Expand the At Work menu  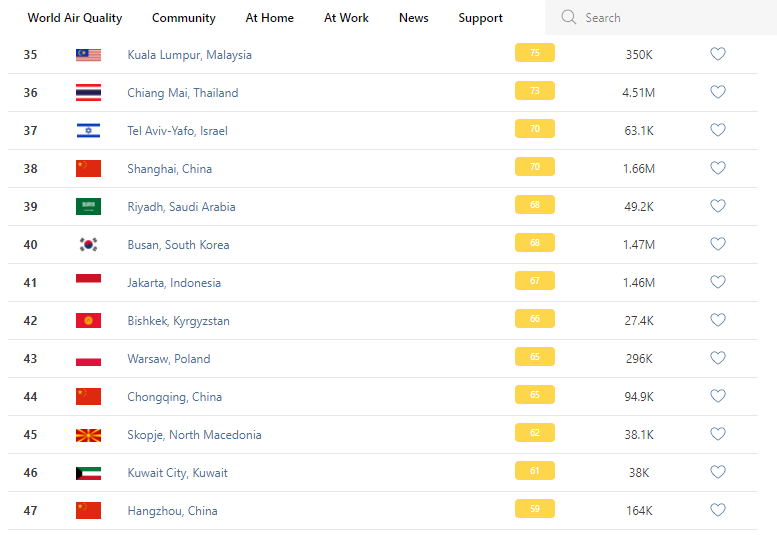click(346, 18)
